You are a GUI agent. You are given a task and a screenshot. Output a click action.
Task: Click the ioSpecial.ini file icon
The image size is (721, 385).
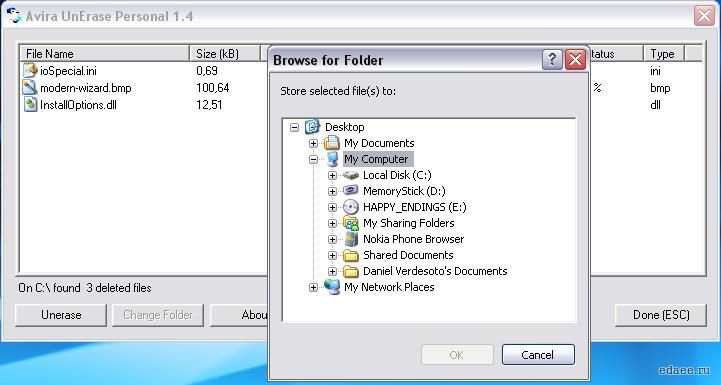coord(30,70)
